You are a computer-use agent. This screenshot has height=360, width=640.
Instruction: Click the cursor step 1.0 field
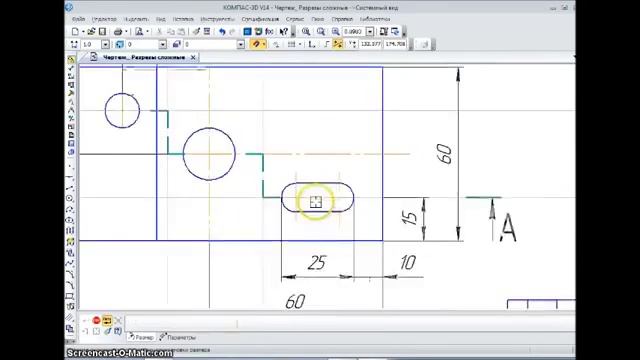coord(91,44)
